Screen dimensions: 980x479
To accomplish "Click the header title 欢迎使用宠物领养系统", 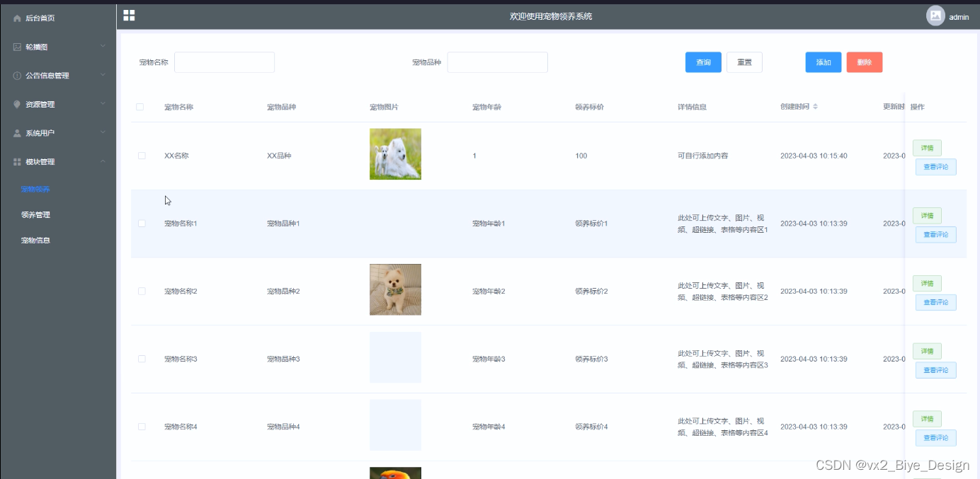I will (x=551, y=16).
